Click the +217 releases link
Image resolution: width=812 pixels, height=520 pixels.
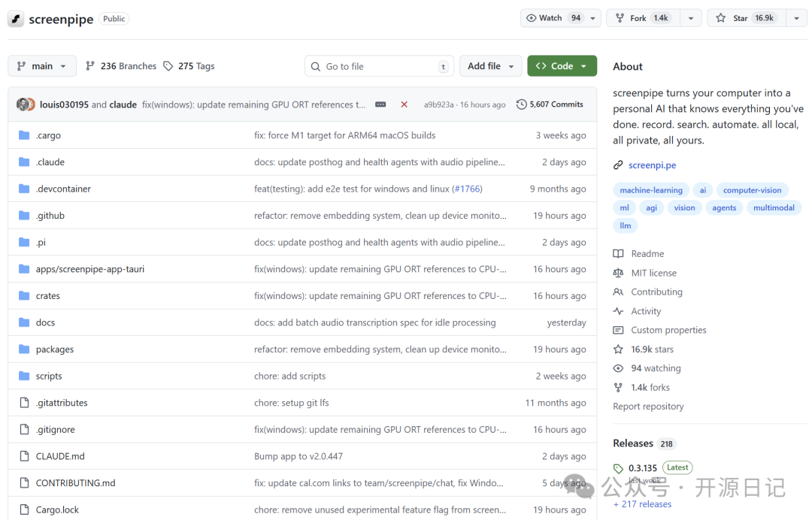(x=642, y=503)
